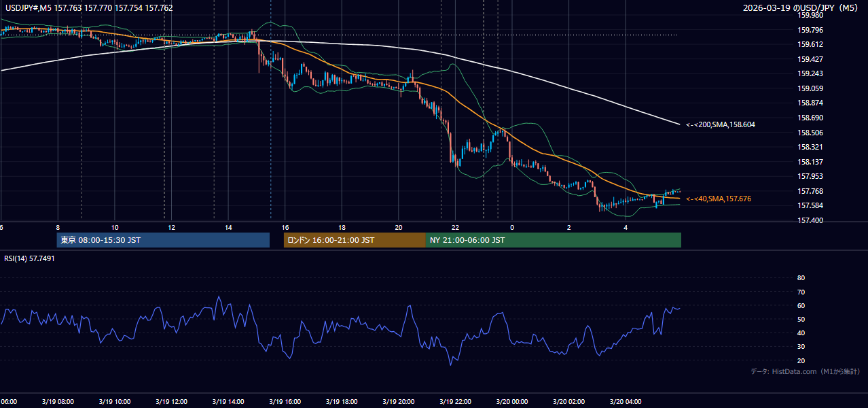The height and width of the screenshot is (408, 868).
Task: Click price axis label 159.059
Action: [810, 88]
